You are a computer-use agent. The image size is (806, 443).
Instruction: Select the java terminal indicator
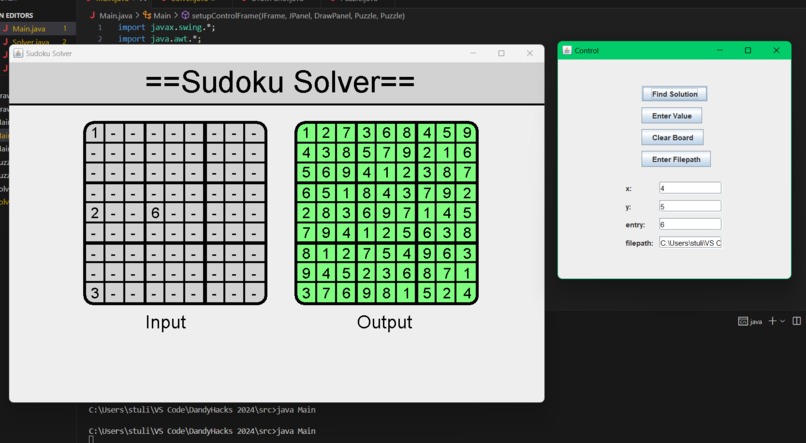(x=750, y=321)
